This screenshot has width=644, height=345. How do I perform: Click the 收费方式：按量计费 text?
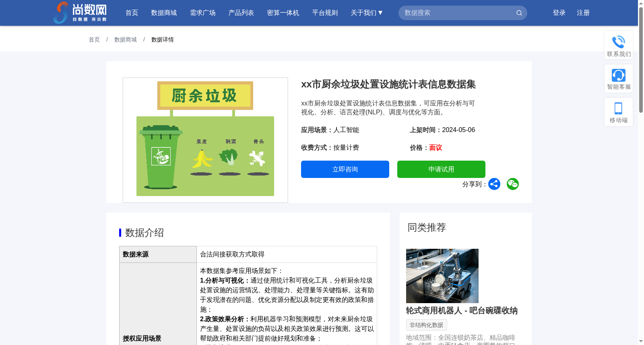coord(330,148)
